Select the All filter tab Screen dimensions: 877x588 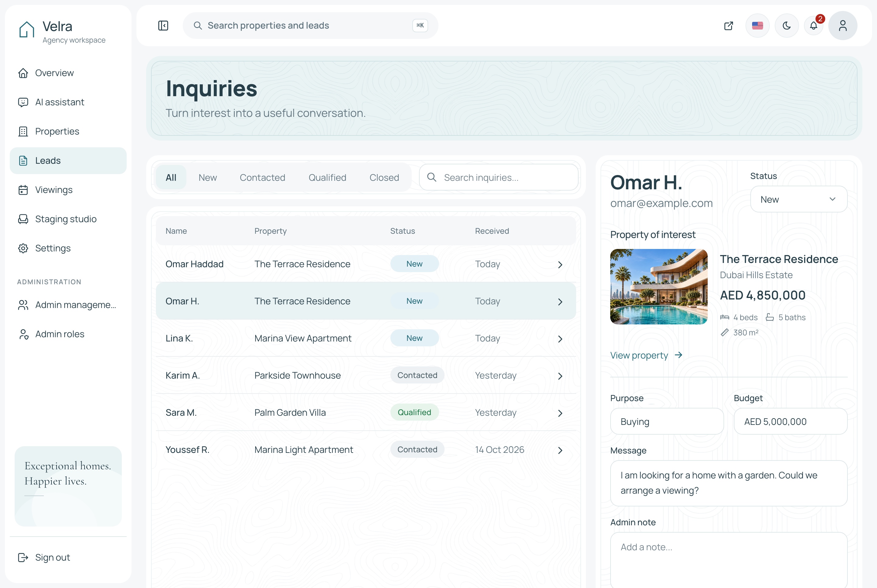tap(171, 177)
